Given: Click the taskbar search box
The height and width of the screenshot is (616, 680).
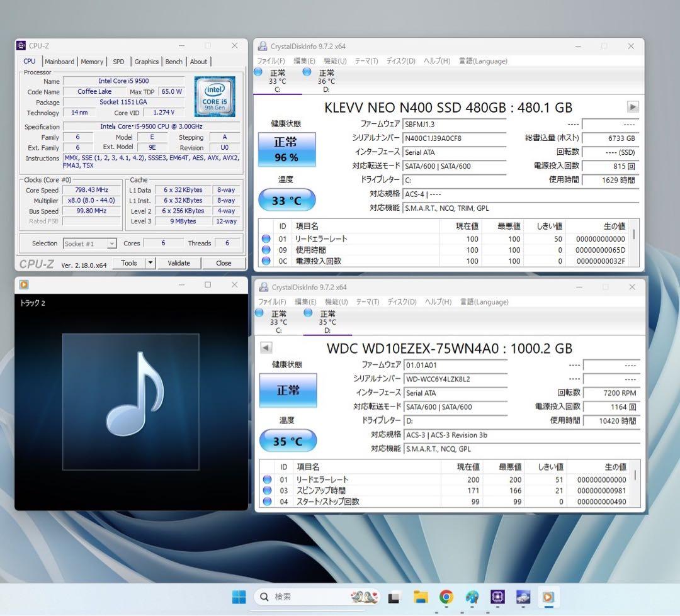Looking at the screenshot, I should (317, 597).
